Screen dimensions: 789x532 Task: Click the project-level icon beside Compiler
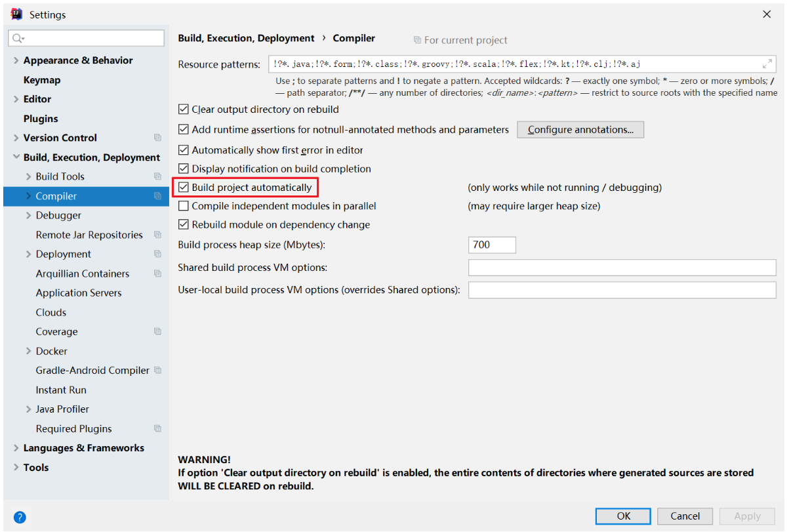tap(157, 196)
